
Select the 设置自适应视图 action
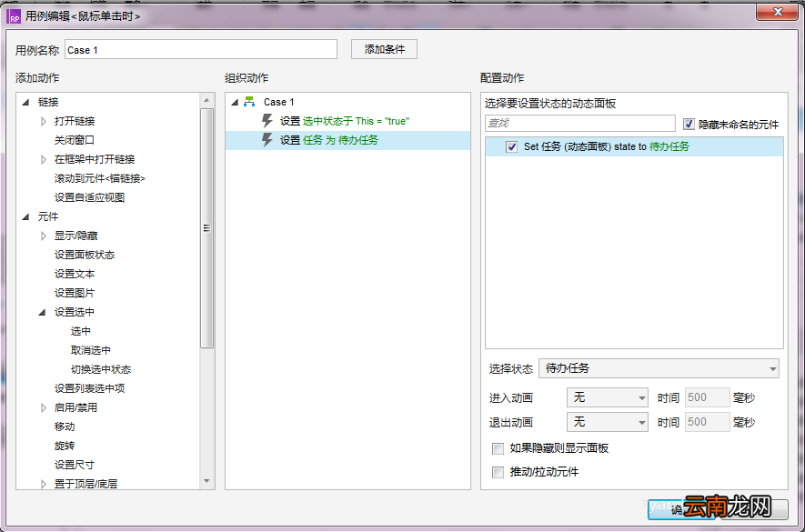point(89,197)
